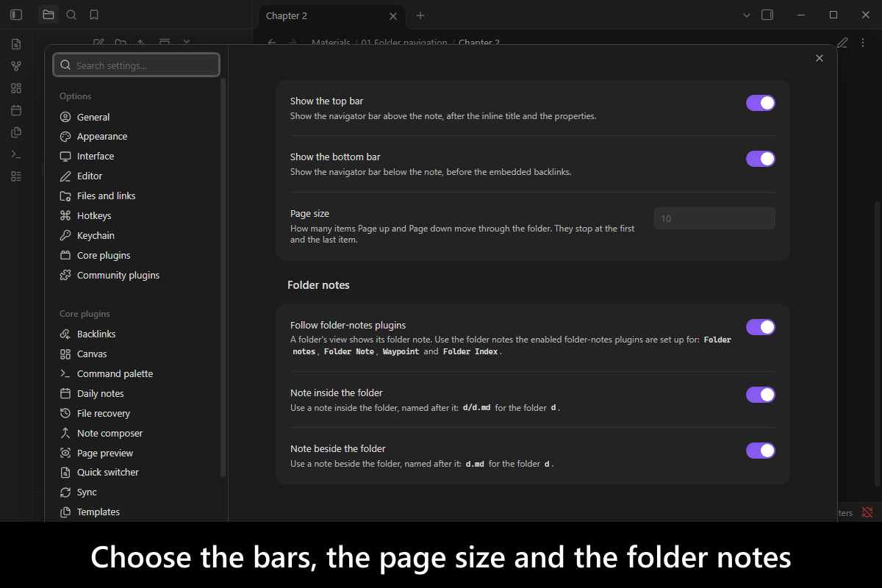Viewport: 882px width, 588px height.
Task: Click the list-style ribbon icon below command palette
Action: [16, 176]
